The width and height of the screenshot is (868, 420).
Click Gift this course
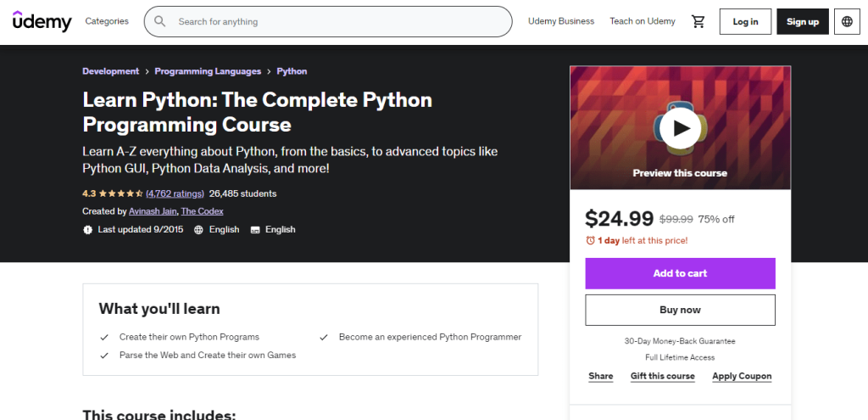662,376
